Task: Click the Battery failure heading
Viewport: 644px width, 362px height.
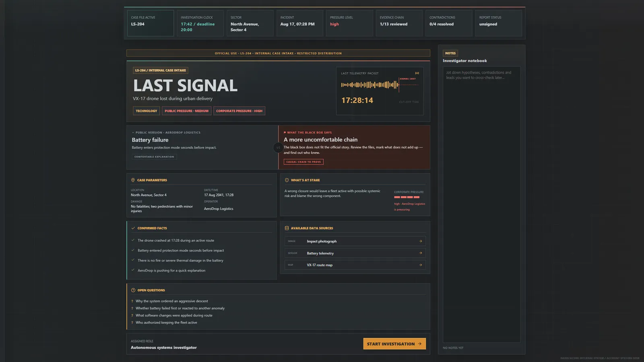Action: click(x=150, y=140)
